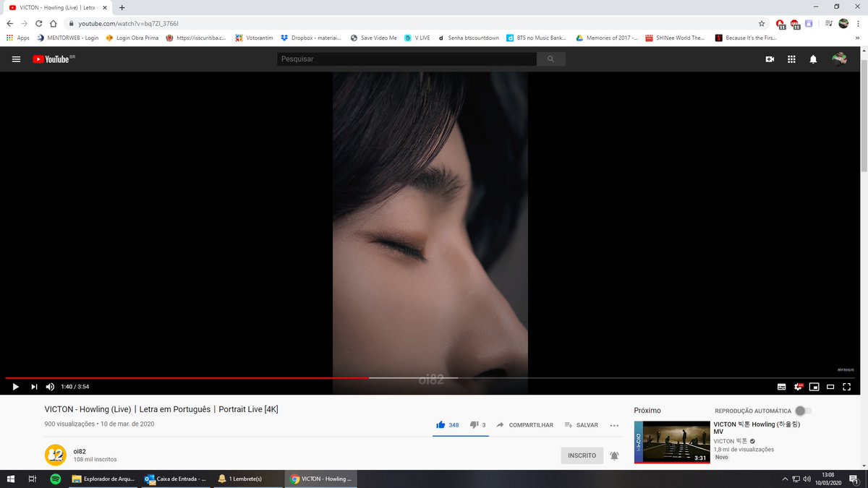Open the player settings gear
This screenshot has height=488, width=868.
click(x=798, y=387)
